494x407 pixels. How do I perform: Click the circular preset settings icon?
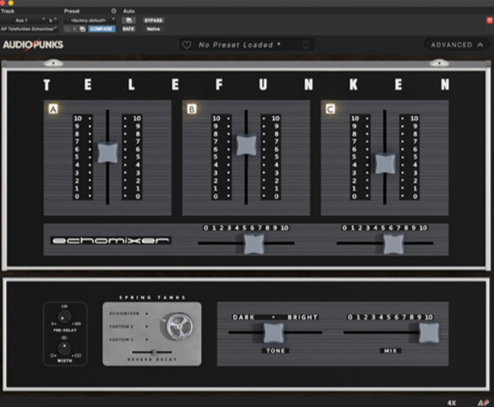point(113,11)
